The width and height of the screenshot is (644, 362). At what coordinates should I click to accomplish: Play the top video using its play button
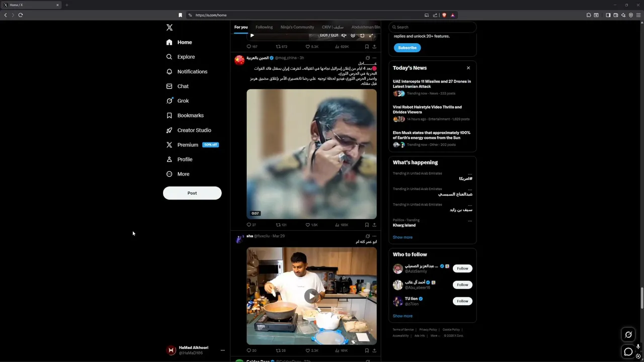[x=252, y=35]
